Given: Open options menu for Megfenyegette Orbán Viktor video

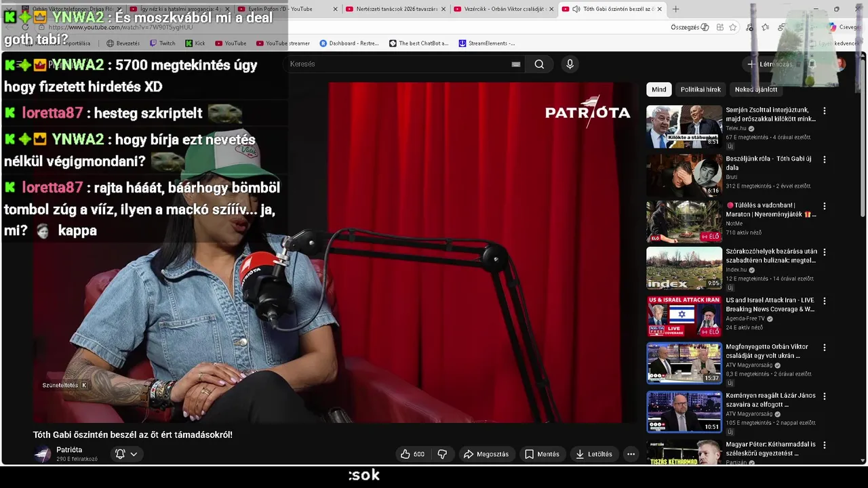Looking at the screenshot, I should (825, 347).
